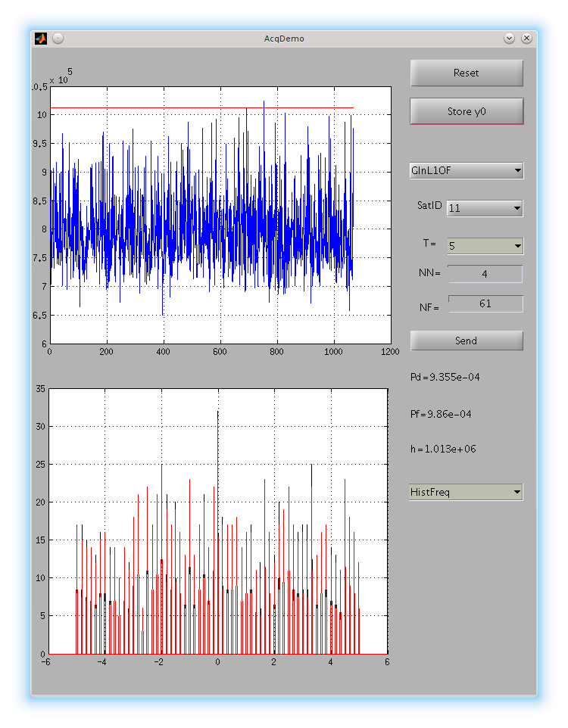Open the GlnL1OF signal type dropdown
The height and width of the screenshot is (728, 568).
tap(467, 170)
